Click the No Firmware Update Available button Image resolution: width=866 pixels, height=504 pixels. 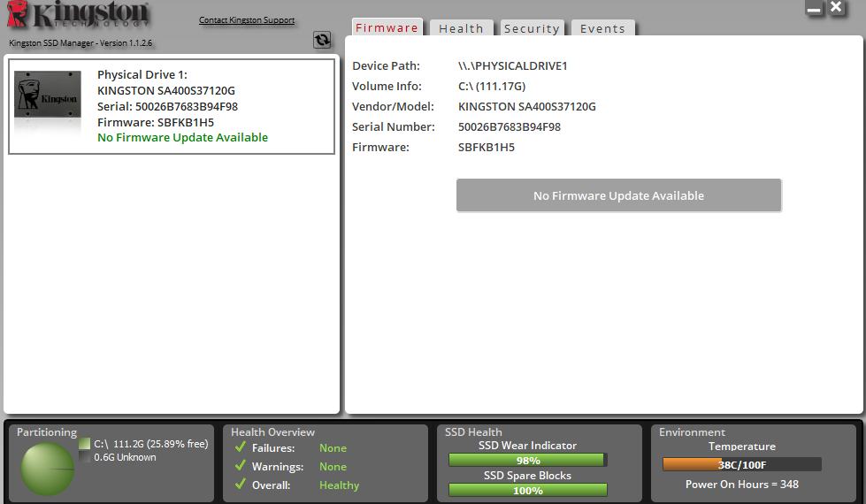[618, 195]
